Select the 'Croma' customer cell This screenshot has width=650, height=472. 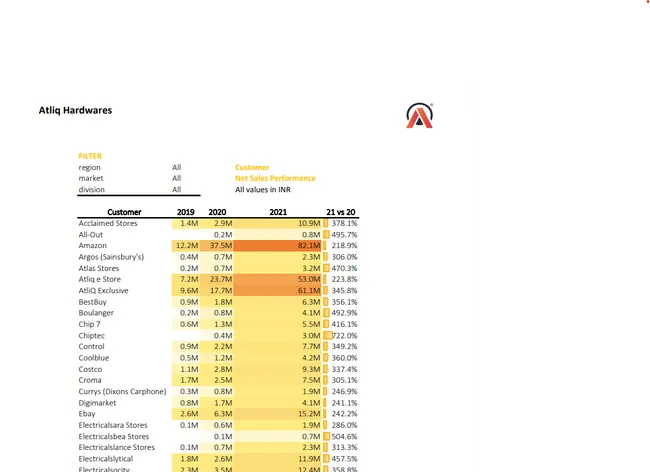90,380
